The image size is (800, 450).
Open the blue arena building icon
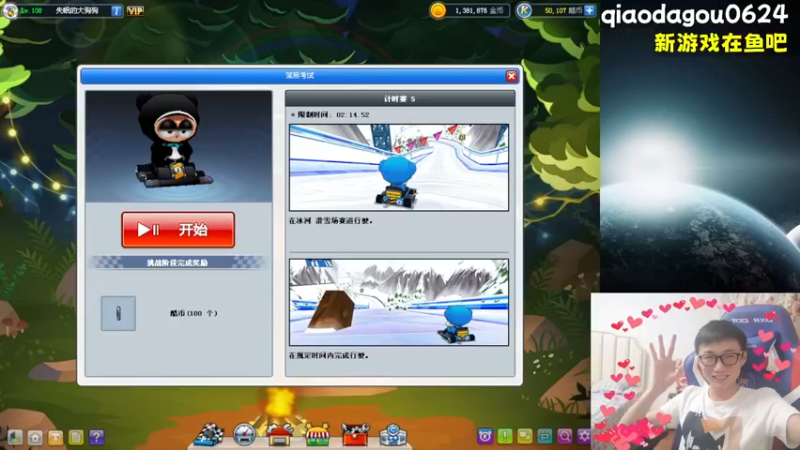coord(393,435)
